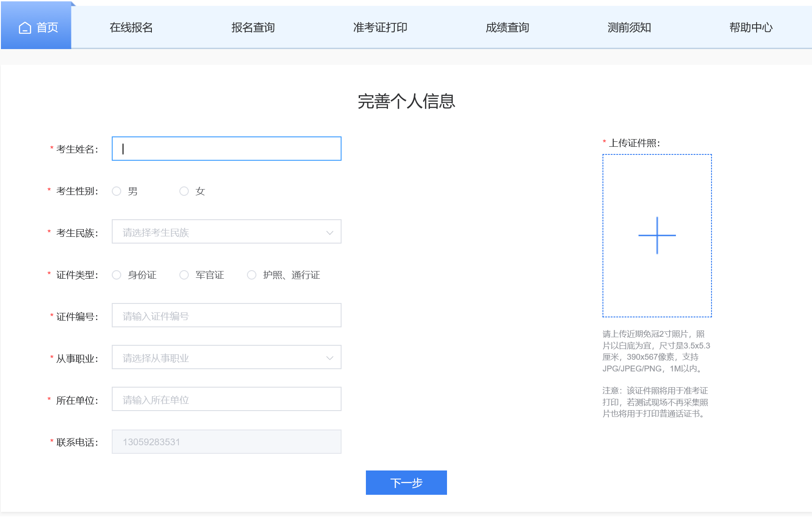Choose 军官证 as ID type

[x=184, y=275]
